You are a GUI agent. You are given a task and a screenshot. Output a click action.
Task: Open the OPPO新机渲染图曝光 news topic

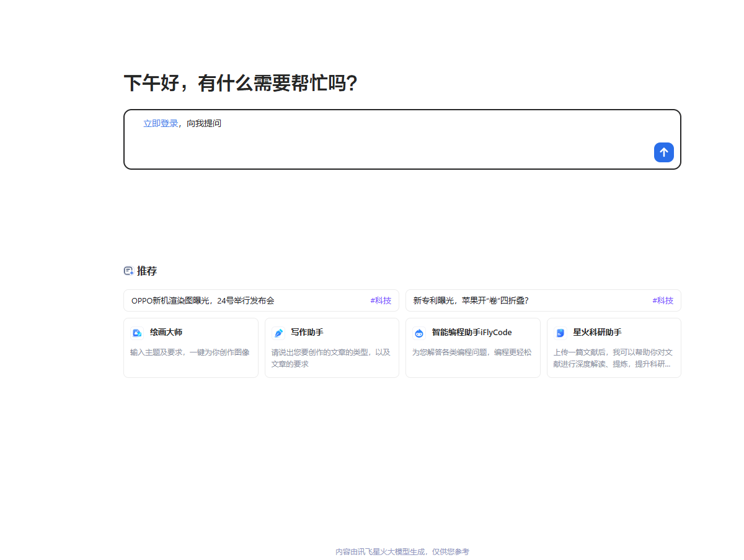click(x=203, y=300)
